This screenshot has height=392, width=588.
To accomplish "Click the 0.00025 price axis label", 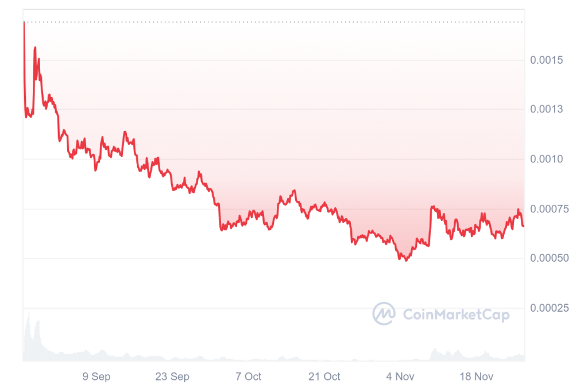I will point(550,308).
